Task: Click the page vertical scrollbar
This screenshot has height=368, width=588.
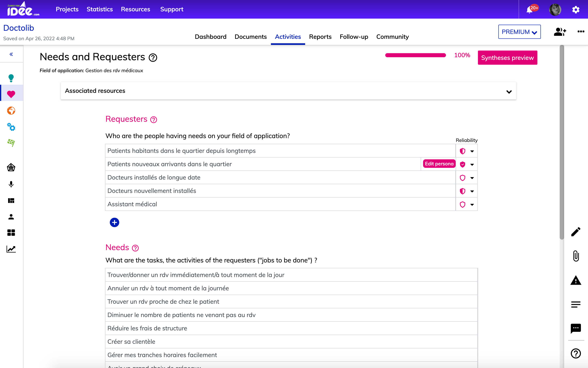Action: click(x=561, y=142)
